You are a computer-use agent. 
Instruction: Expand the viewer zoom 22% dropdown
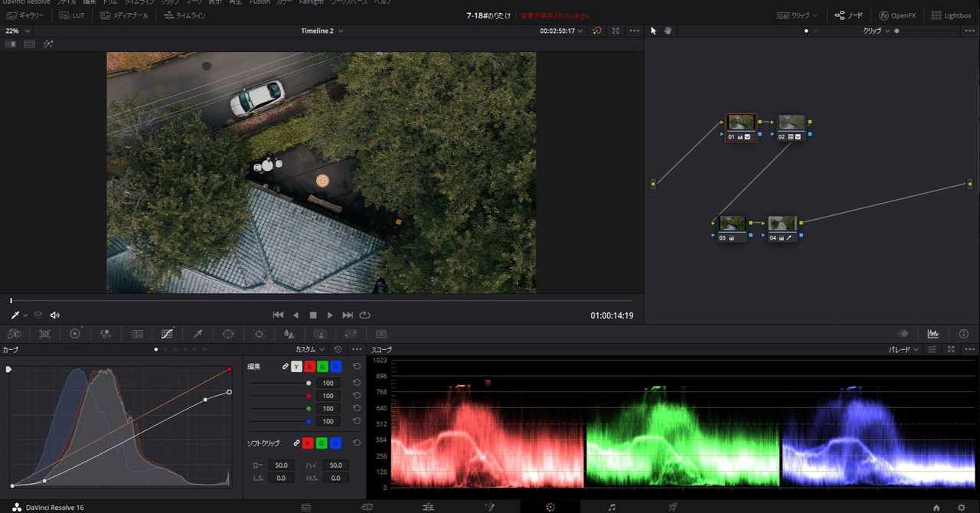coord(18,31)
